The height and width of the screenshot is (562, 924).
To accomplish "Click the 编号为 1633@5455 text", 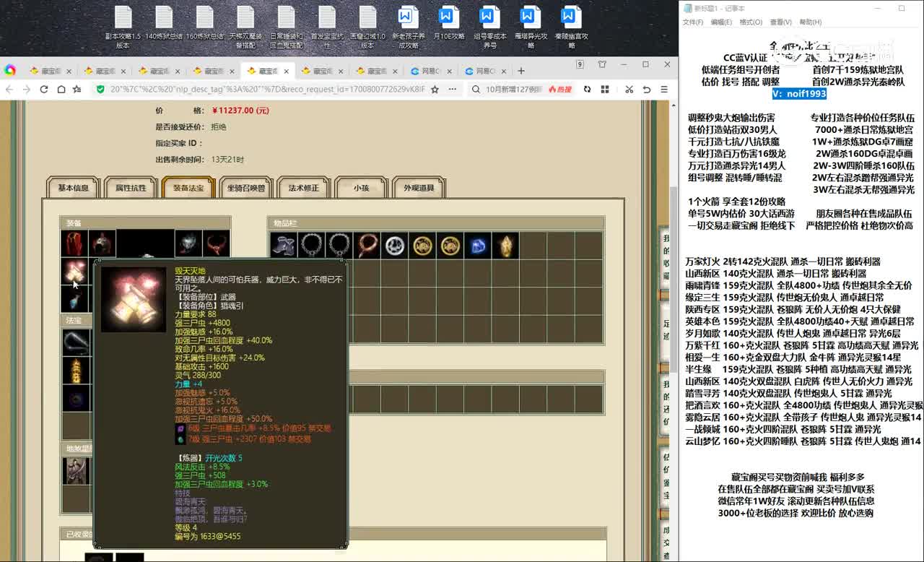I will pos(207,537).
